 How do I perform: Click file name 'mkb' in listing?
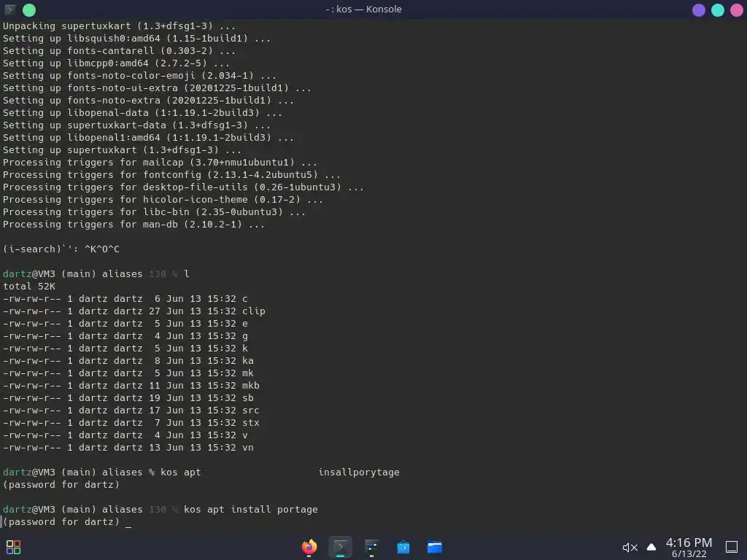tap(251, 385)
